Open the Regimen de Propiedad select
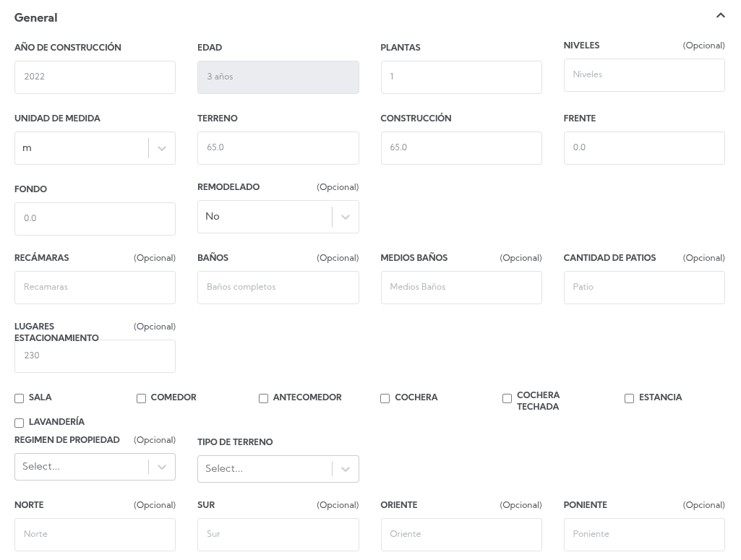The width and height of the screenshot is (741, 560). click(x=95, y=467)
